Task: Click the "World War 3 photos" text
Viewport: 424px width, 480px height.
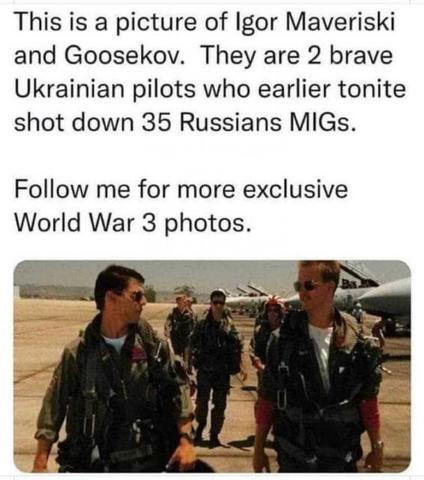Action: coord(131,223)
